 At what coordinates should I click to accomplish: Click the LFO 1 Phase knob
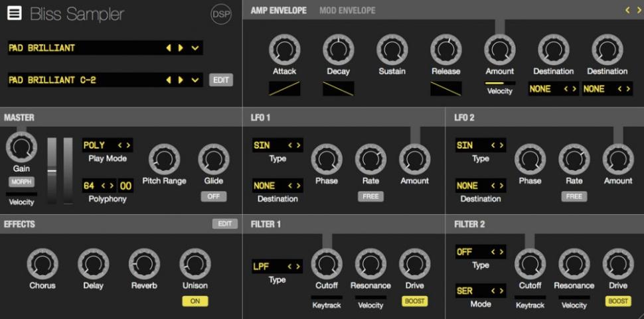click(x=327, y=159)
